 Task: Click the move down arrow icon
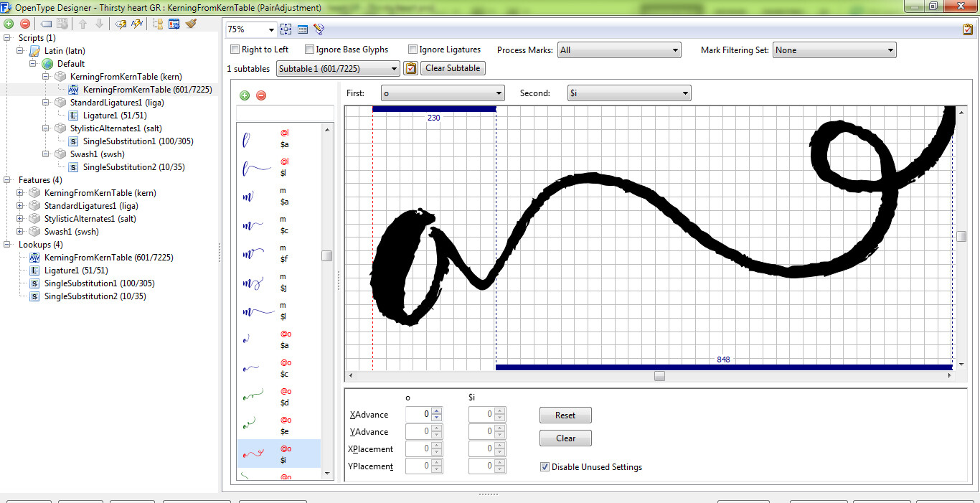pyautogui.click(x=99, y=24)
